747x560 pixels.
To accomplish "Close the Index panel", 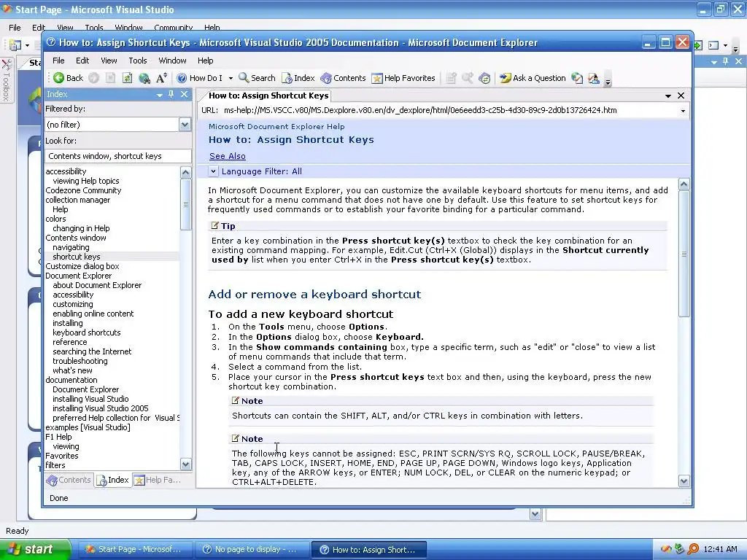I will 185,94.
